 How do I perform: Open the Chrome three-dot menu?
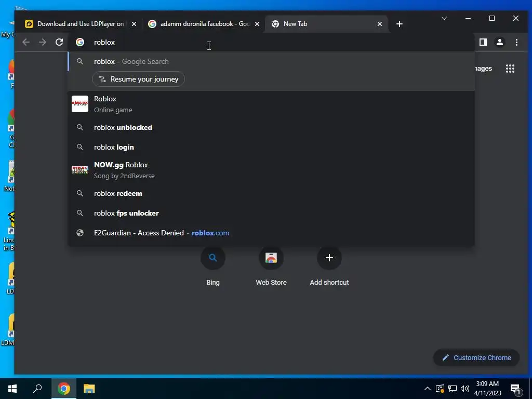coord(516,42)
